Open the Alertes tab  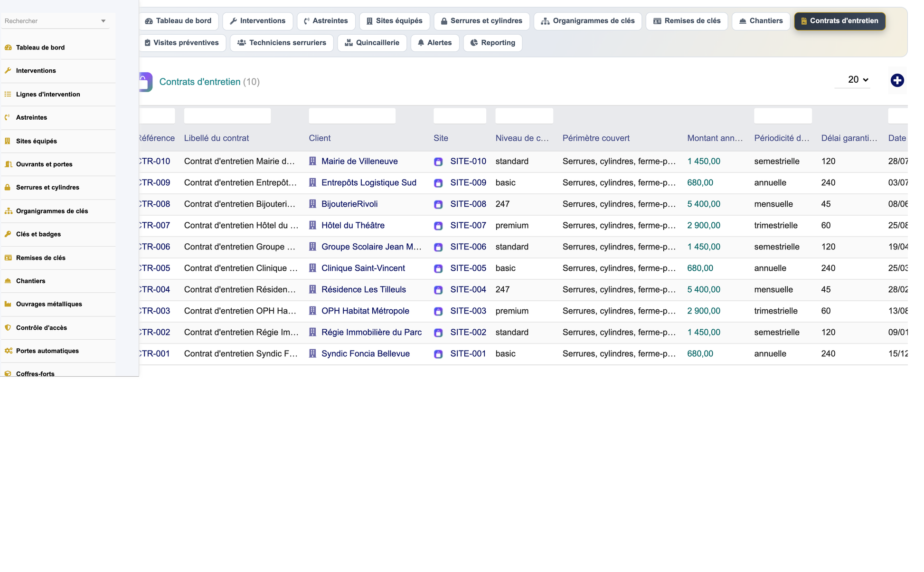[x=435, y=43]
